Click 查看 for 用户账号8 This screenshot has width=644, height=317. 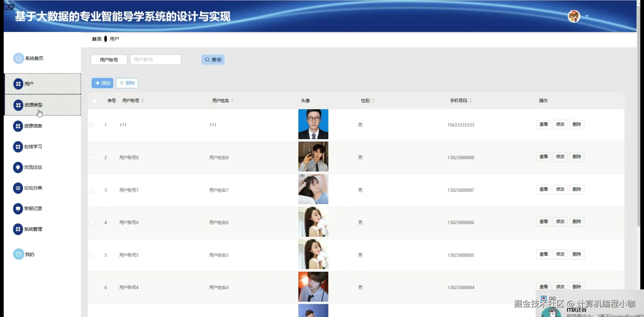pos(544,157)
